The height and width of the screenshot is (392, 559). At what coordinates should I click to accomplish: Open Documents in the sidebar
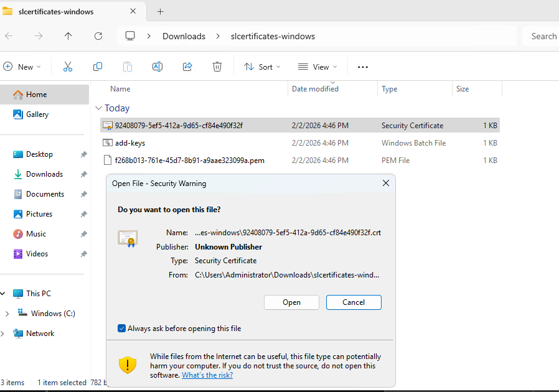(x=44, y=194)
